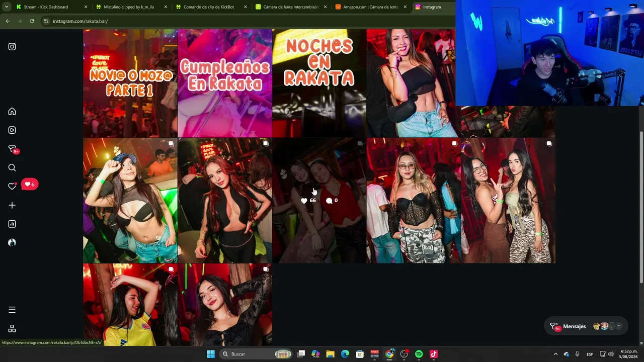This screenshot has width=644, height=362.
Task: Open post of woman in yellow jersey
Action: [130, 305]
